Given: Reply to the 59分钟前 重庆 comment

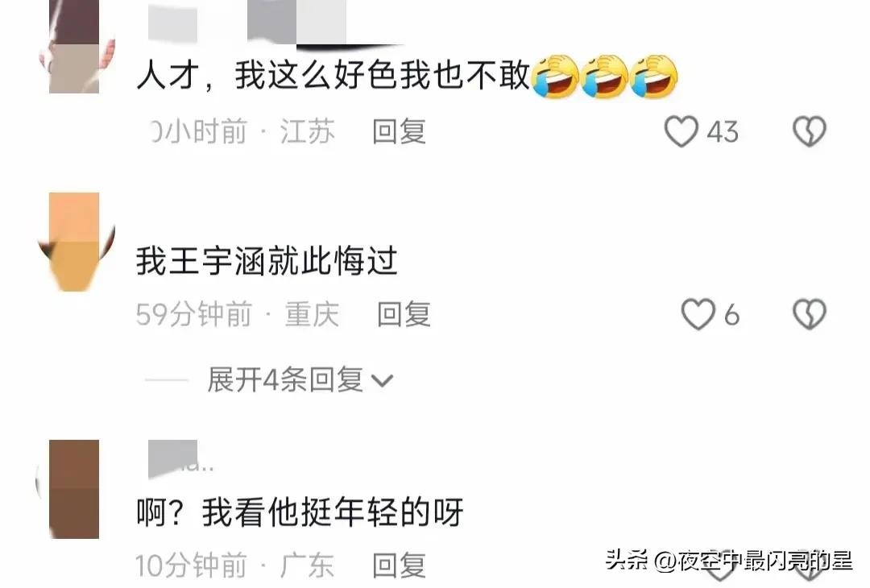Looking at the screenshot, I should tap(404, 314).
